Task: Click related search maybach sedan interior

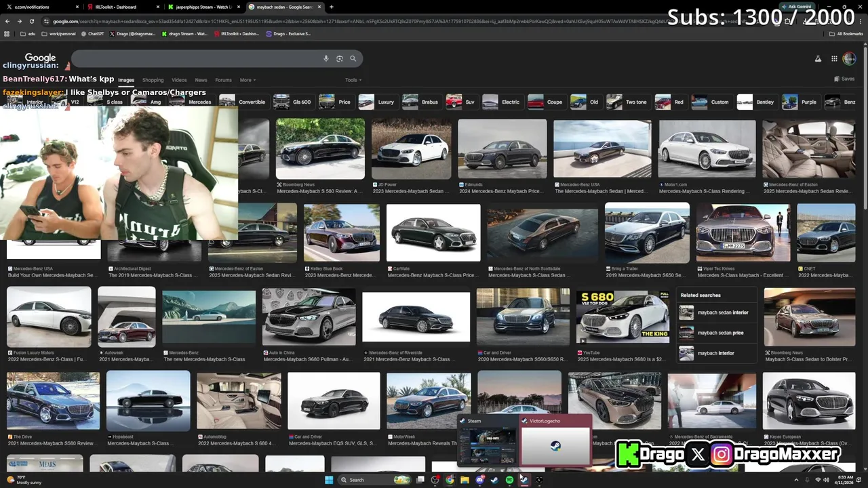Action: (716, 312)
